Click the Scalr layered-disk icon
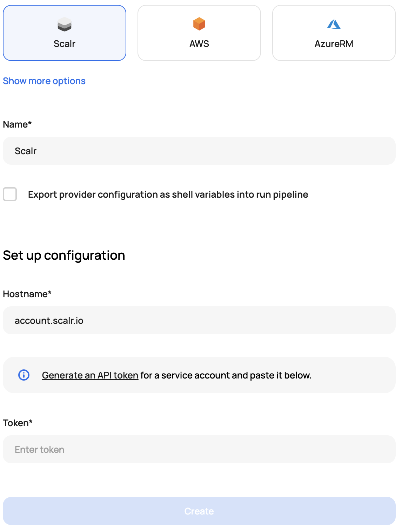The image size is (402, 532). (x=64, y=24)
